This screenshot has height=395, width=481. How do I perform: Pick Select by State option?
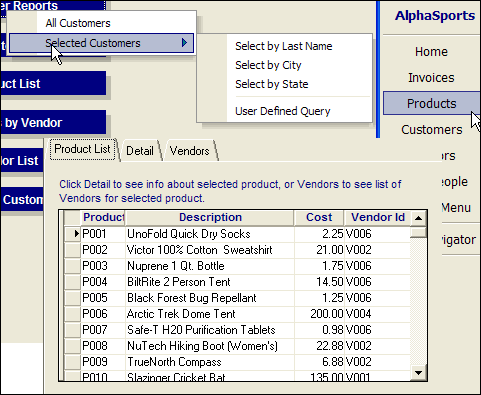click(272, 84)
